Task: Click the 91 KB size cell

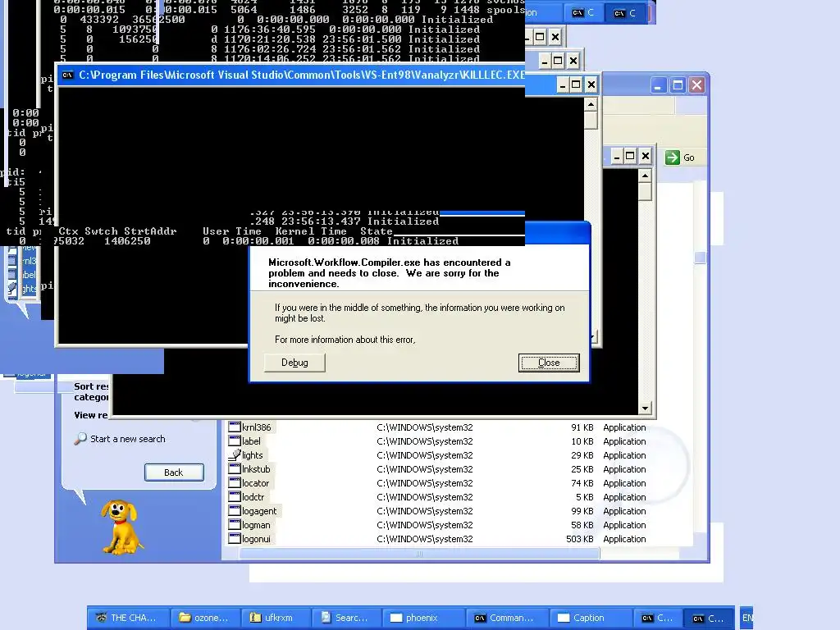Action: click(x=582, y=427)
